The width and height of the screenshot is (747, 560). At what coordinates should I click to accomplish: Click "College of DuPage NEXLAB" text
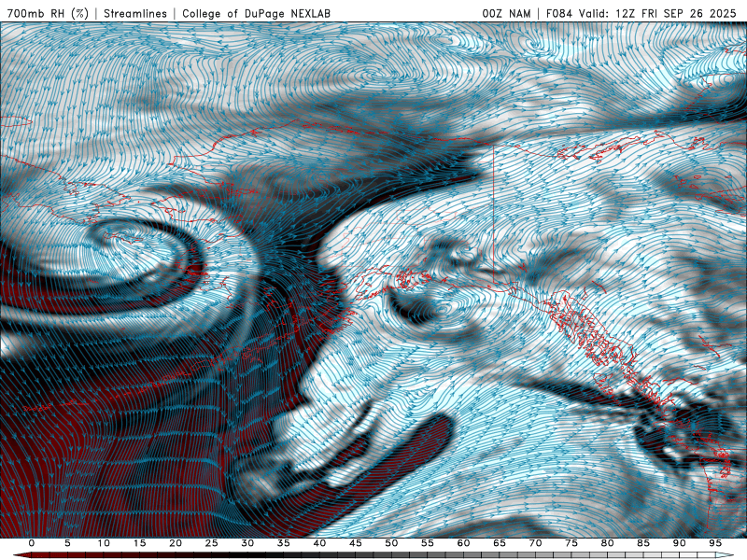tap(256, 13)
